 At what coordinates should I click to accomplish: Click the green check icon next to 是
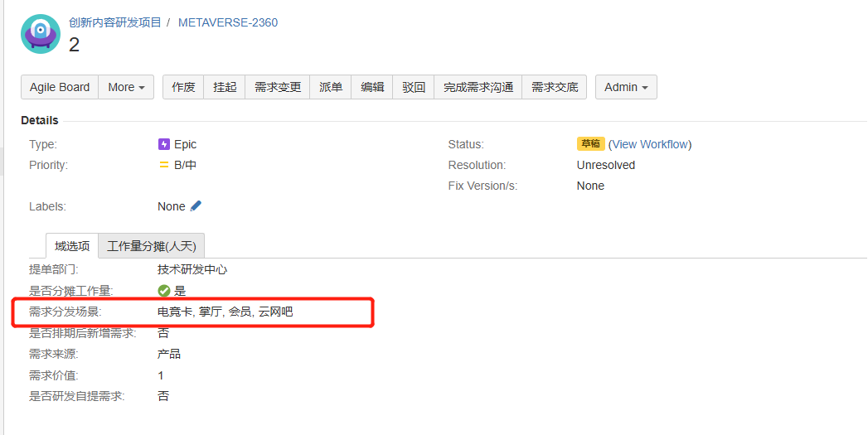click(x=164, y=291)
